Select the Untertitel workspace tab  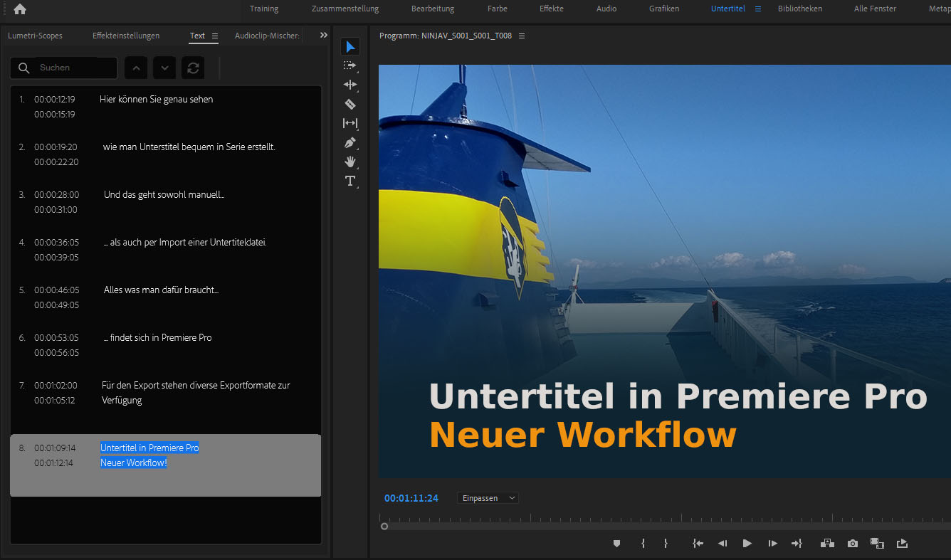728,9
